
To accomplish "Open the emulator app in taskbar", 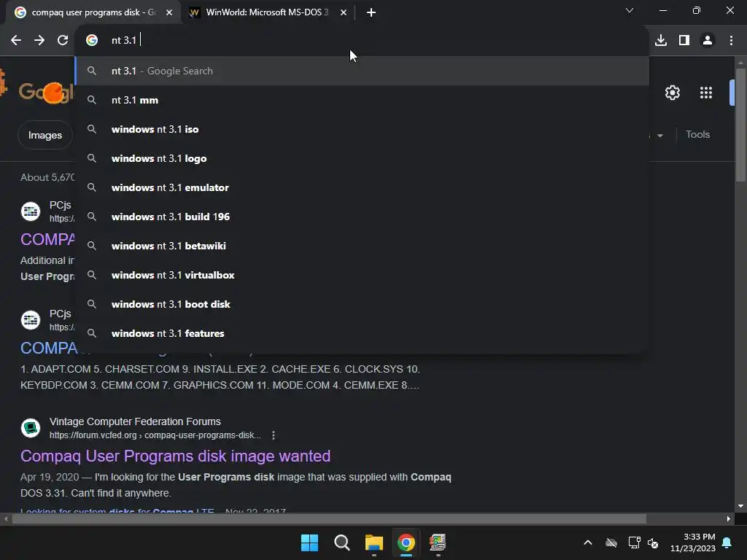I will point(438,542).
